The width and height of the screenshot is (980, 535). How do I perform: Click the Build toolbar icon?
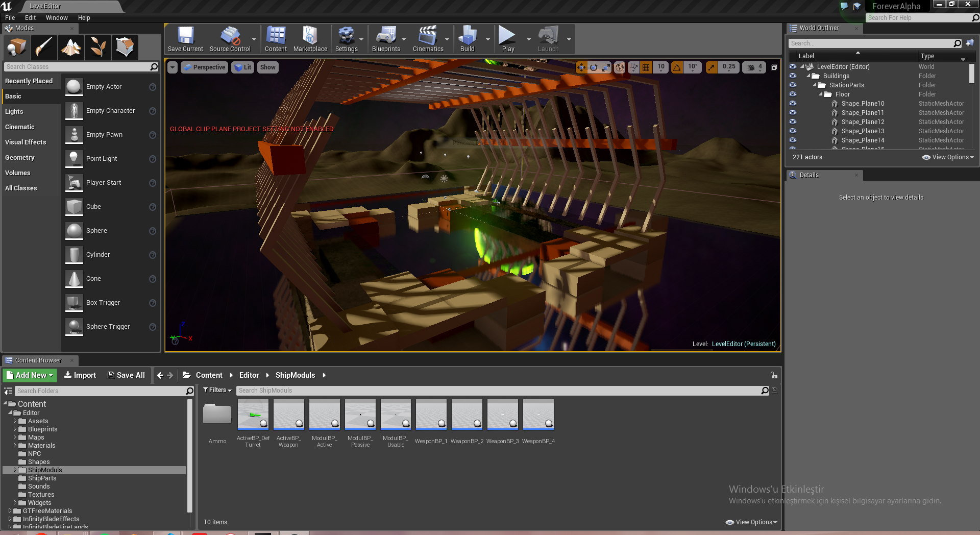[x=468, y=39]
